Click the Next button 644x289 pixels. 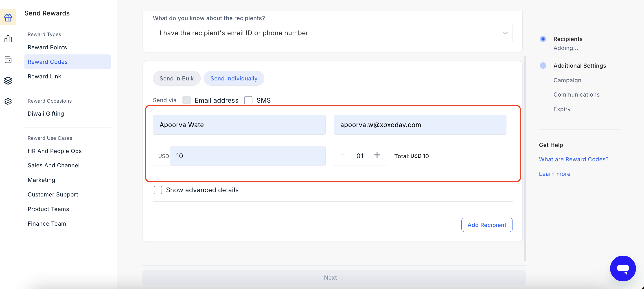(333, 278)
